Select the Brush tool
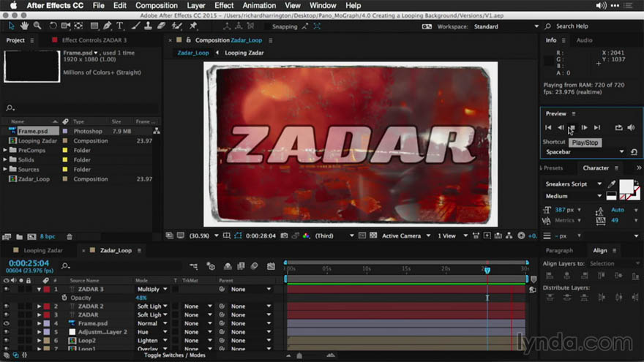The width and height of the screenshot is (644, 362). (x=135, y=26)
